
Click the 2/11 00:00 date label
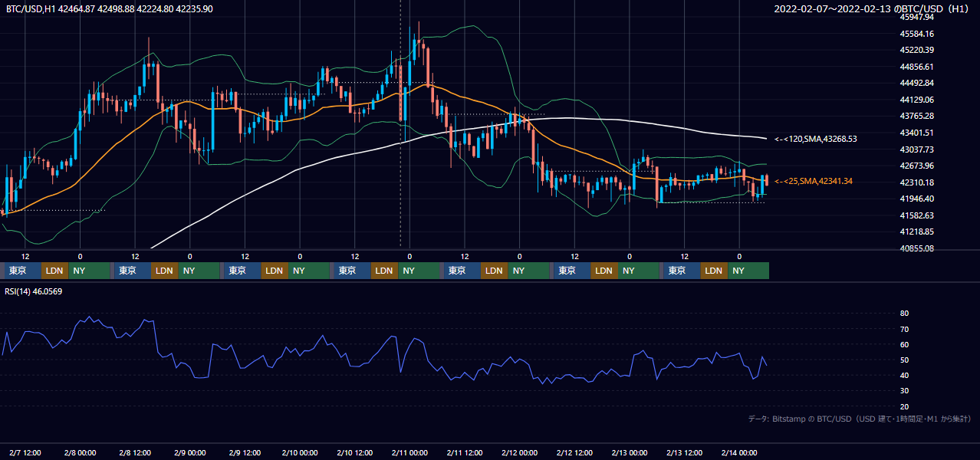[x=409, y=452]
